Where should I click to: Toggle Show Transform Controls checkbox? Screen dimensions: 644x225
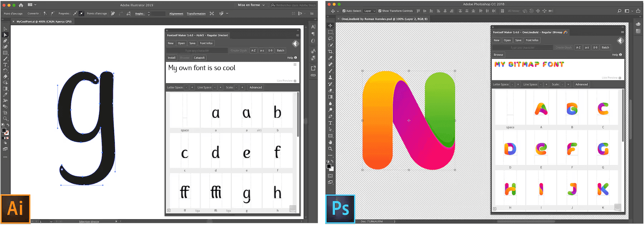coord(380,11)
